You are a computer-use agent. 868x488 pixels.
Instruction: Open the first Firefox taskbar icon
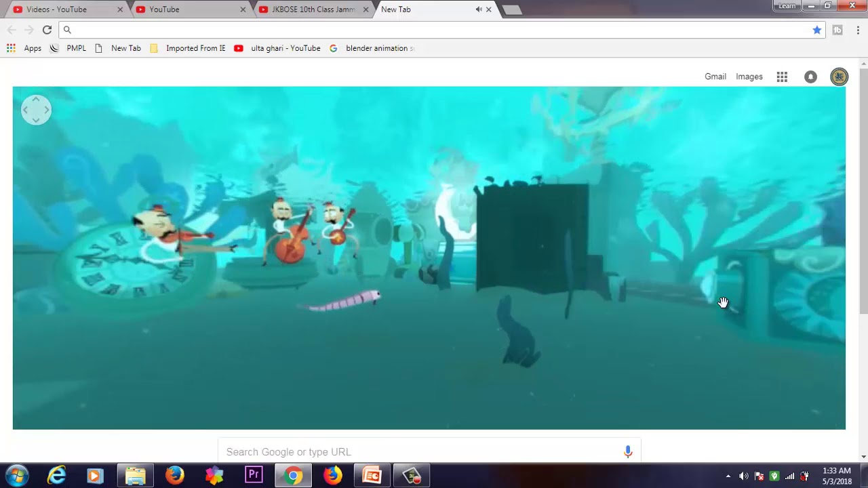click(175, 476)
